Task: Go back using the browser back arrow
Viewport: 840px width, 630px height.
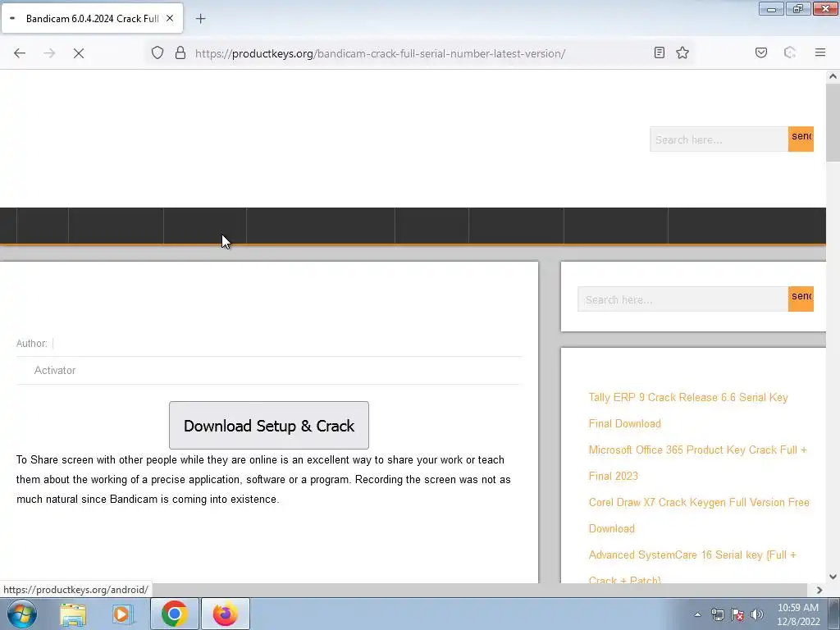Action: 20,53
